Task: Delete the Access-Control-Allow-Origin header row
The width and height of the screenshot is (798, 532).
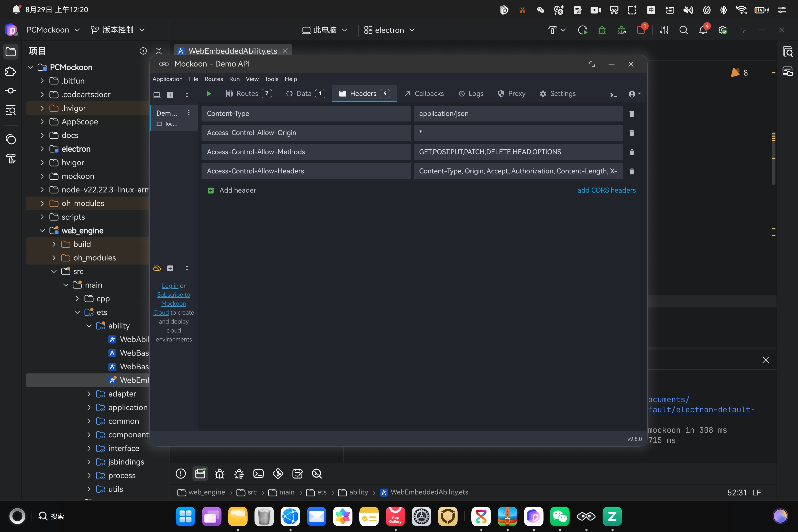Action: point(631,133)
